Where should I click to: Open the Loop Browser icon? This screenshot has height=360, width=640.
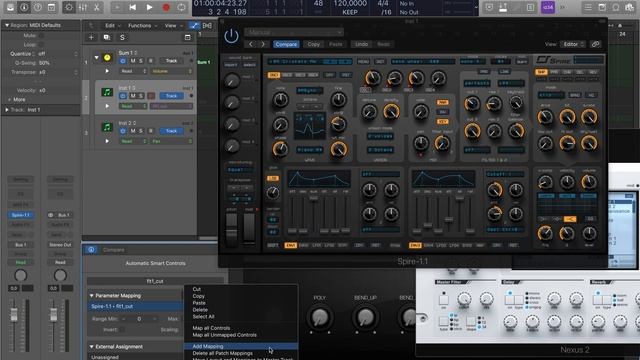(x=616, y=7)
